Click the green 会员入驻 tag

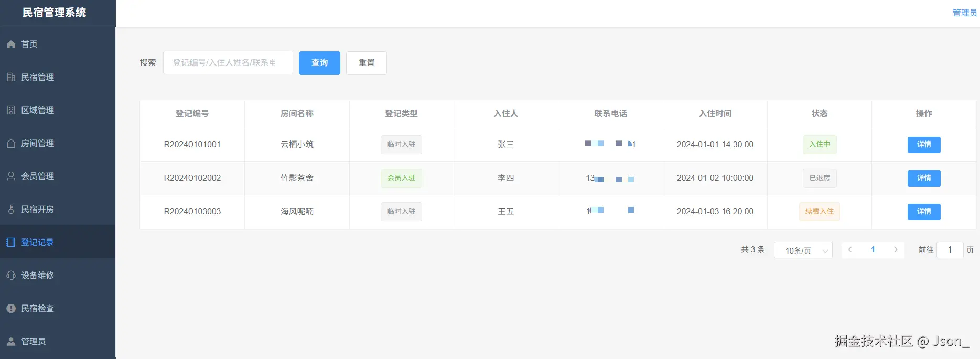pyautogui.click(x=401, y=178)
